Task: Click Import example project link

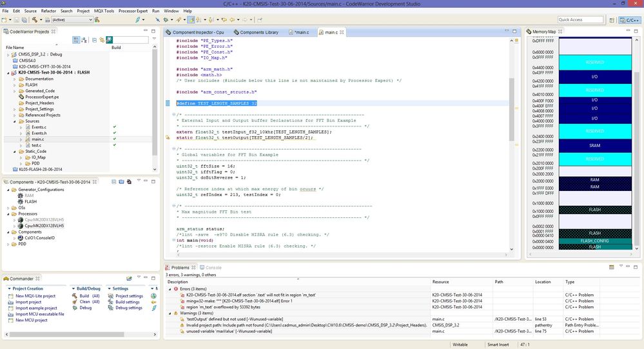Action: [x=32, y=308]
